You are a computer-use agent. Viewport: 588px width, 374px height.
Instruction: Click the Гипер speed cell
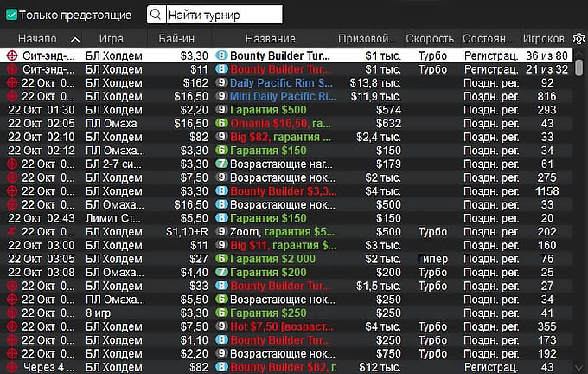[x=432, y=259]
